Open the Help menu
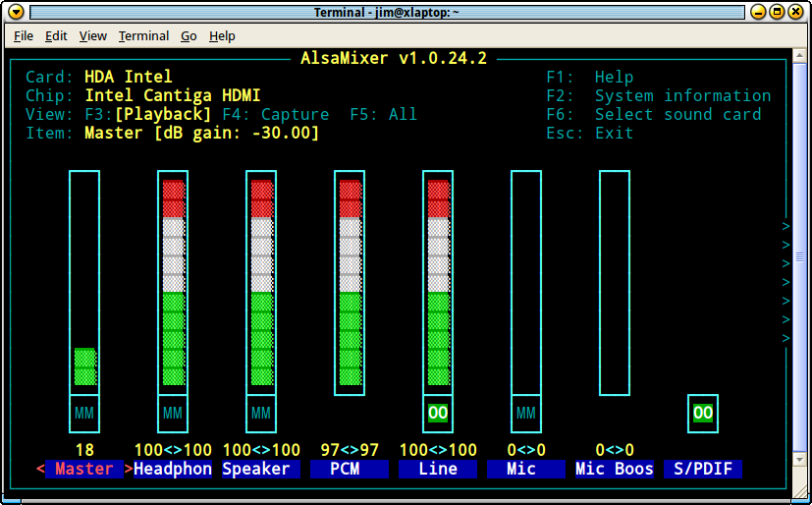This screenshot has width=812, height=505. (x=222, y=35)
